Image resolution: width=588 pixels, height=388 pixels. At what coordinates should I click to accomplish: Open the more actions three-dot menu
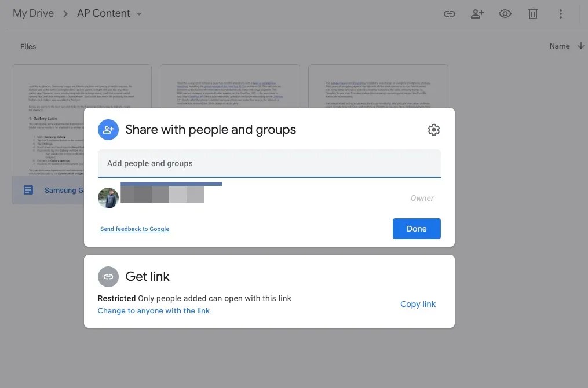coord(560,13)
